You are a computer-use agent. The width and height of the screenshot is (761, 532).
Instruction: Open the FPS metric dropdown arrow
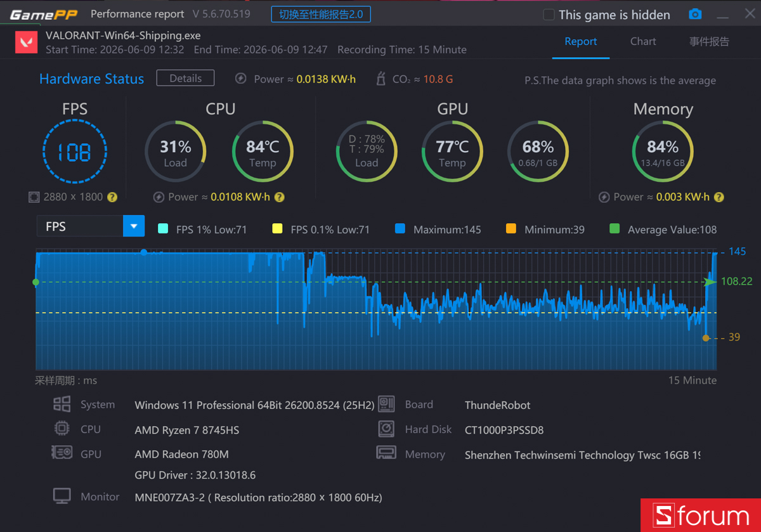134,226
